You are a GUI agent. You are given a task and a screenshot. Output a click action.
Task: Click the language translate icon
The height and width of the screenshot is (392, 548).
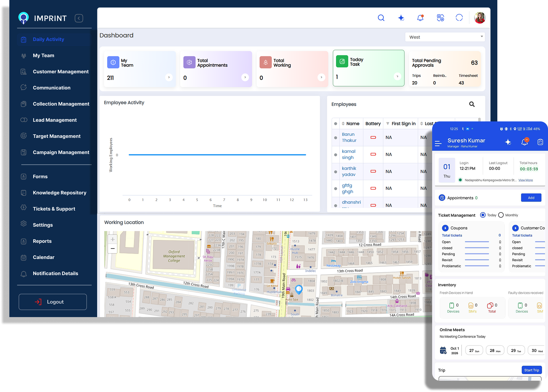coord(440,18)
